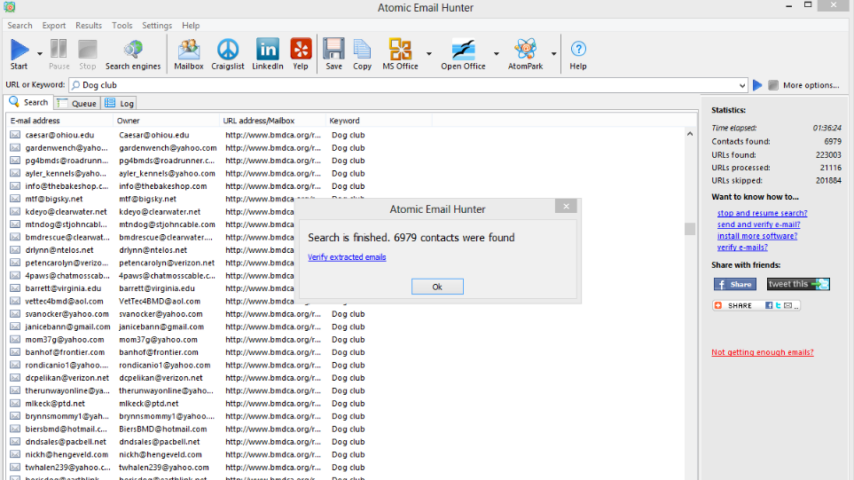
Task: Select the gardenwench@yaho... email row
Action: (66, 148)
